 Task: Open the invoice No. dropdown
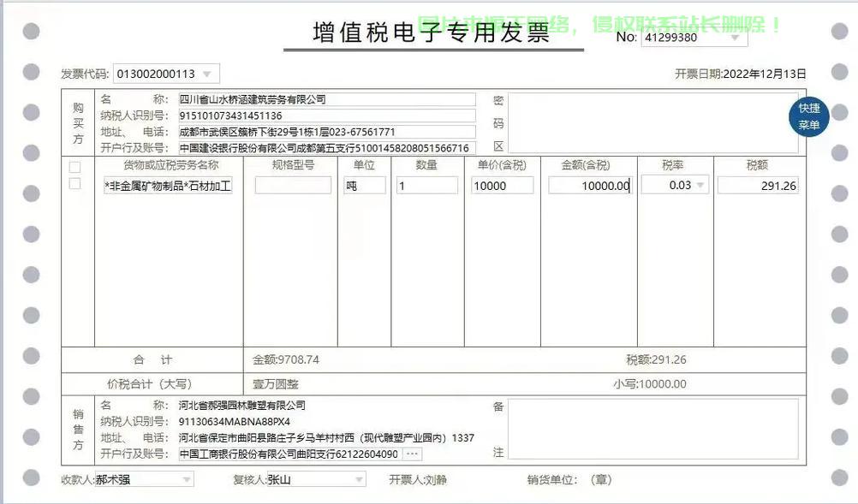[x=736, y=38]
